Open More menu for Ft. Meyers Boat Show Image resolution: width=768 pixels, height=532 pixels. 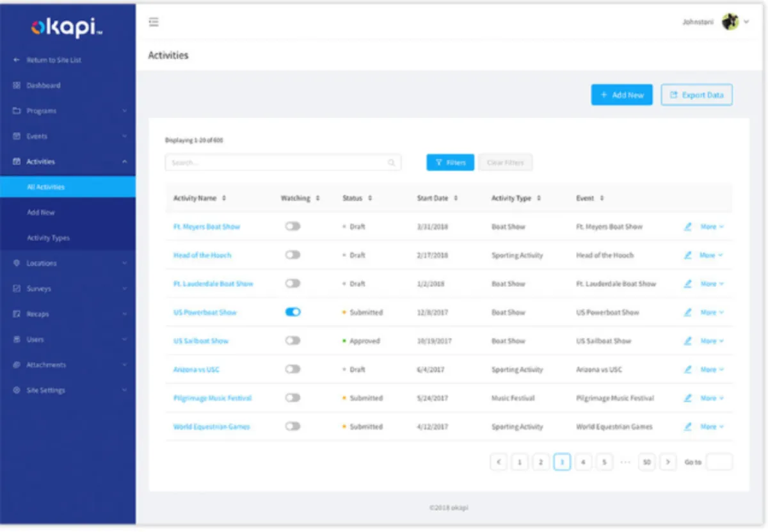(x=712, y=227)
